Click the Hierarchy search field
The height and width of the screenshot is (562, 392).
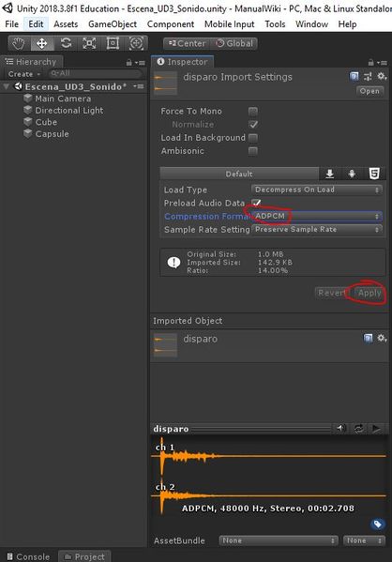pos(95,73)
